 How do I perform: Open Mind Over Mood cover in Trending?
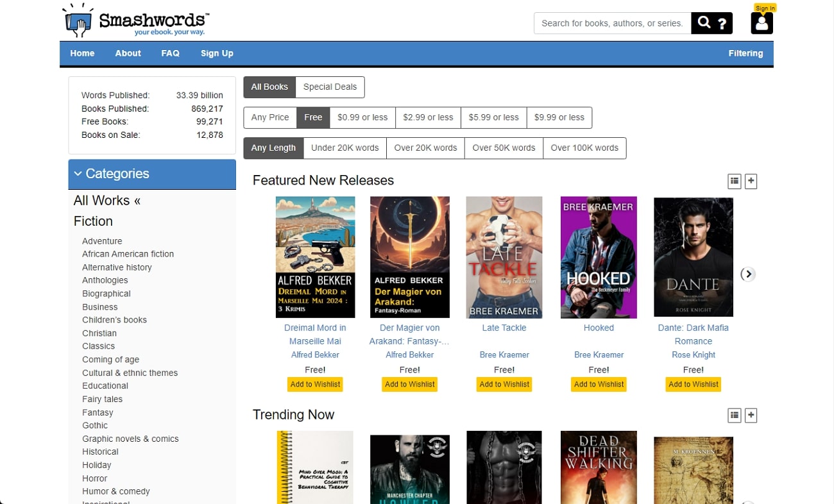tap(315, 467)
